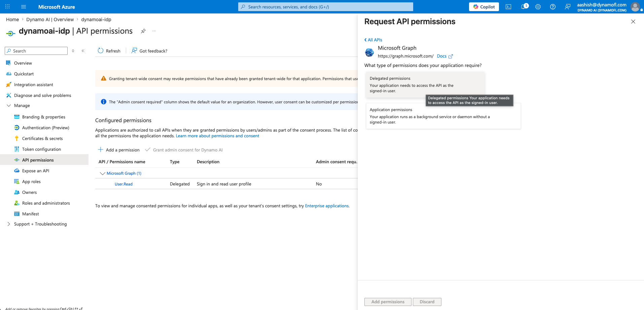Viewport: 644px width, 310px height.
Task: Choose Delegated permissions option
Action: (x=425, y=84)
